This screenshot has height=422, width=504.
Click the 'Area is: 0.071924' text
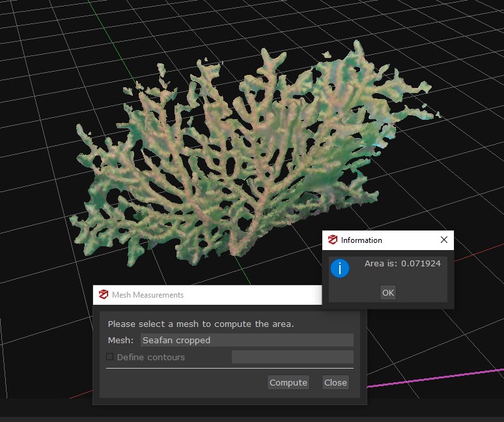coord(402,264)
